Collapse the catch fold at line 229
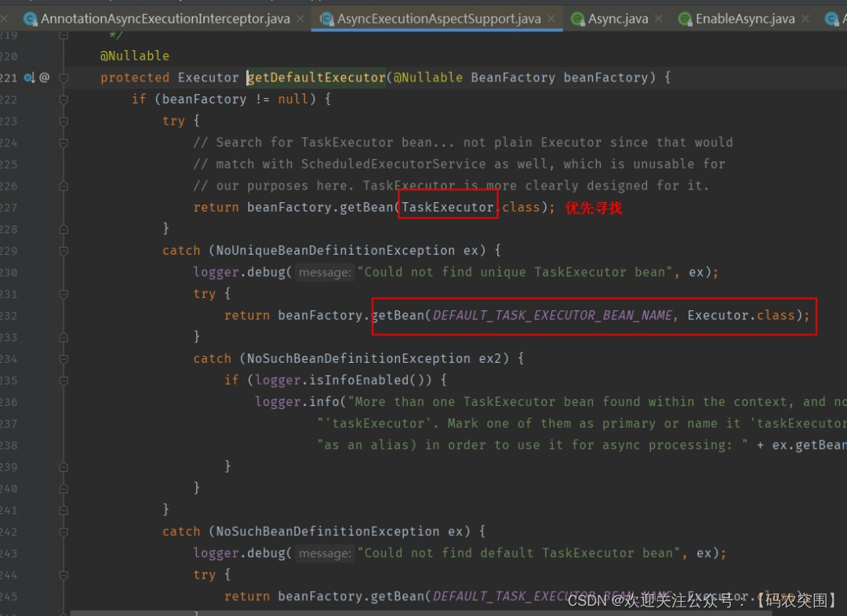Screen dimensions: 847x616 (64, 251)
